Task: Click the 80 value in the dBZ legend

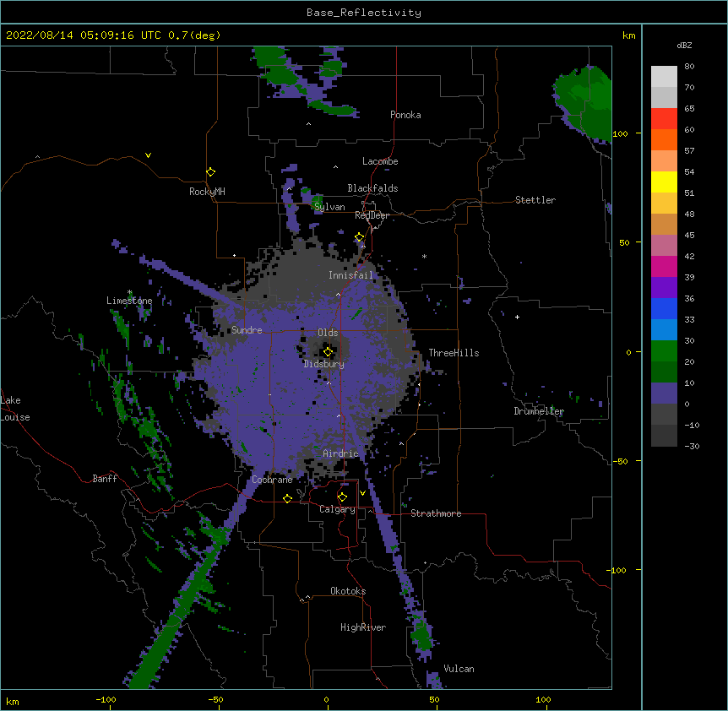Action: click(689, 67)
